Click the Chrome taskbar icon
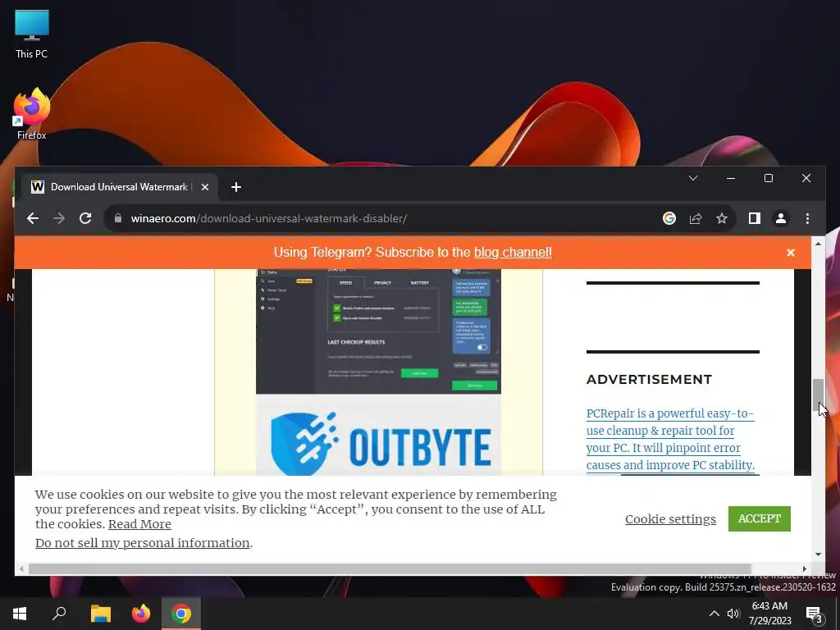Viewport: 840px width, 630px height. click(181, 614)
